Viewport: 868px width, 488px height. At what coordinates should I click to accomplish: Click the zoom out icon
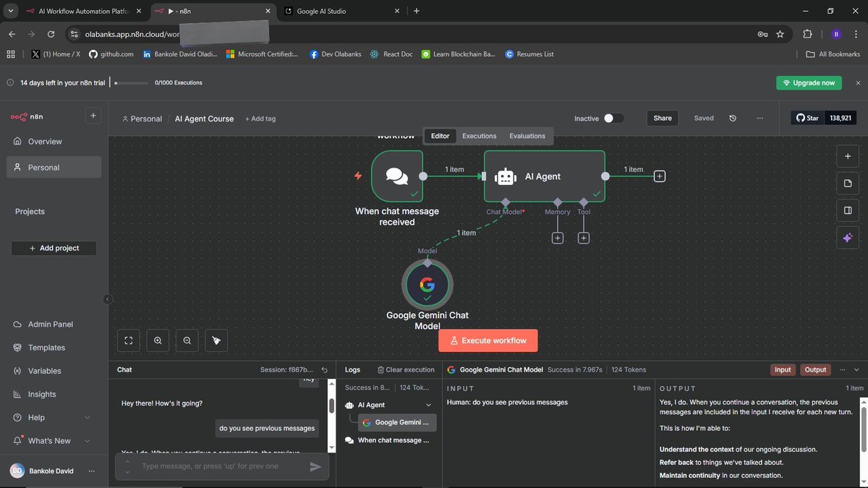[187, 341]
